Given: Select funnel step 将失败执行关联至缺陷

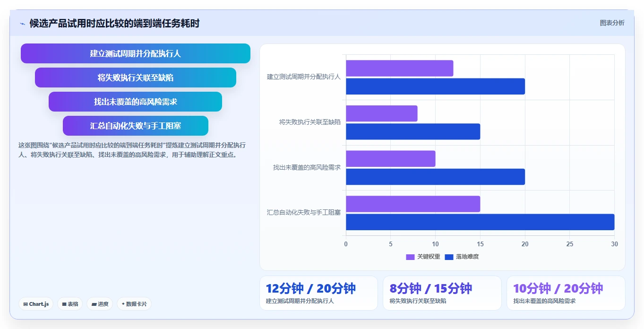Looking at the screenshot, I should click(136, 78).
